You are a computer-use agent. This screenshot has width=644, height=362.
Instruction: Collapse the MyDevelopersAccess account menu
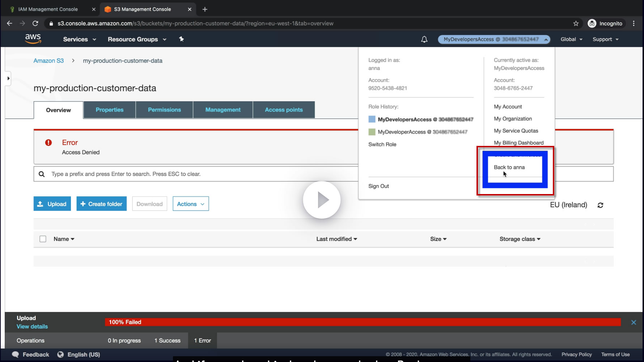pyautogui.click(x=494, y=39)
